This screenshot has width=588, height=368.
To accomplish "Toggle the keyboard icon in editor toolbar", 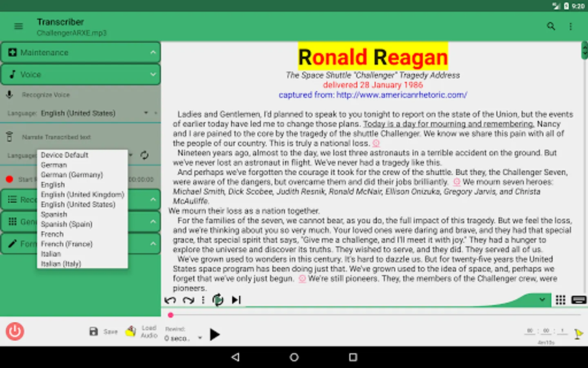I will point(579,300).
